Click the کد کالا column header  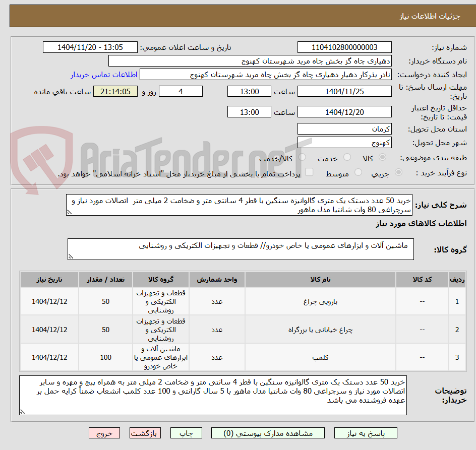[422, 280]
